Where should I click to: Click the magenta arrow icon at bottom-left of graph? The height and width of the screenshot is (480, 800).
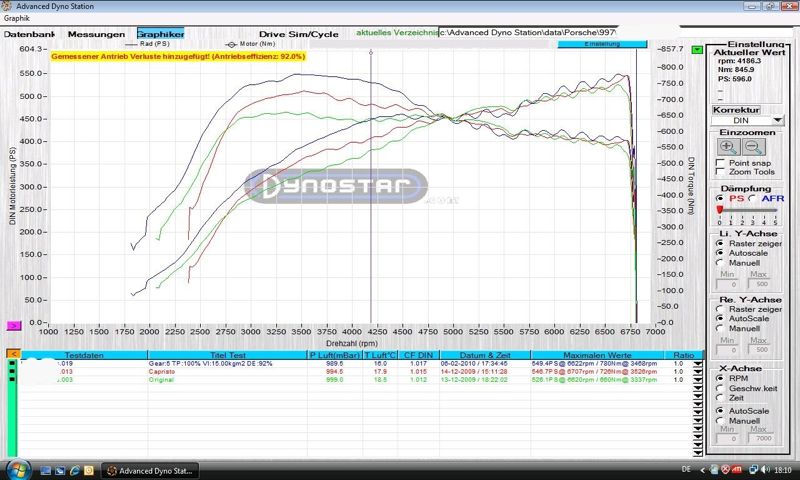click(x=14, y=326)
